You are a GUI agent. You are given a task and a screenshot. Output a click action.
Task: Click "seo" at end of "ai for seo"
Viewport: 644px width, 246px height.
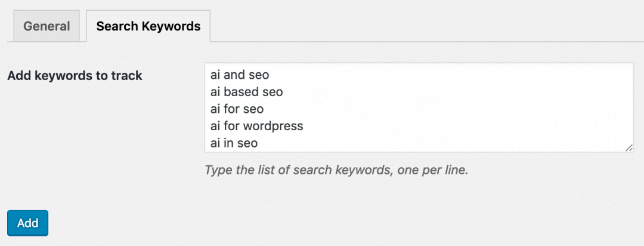(253, 109)
